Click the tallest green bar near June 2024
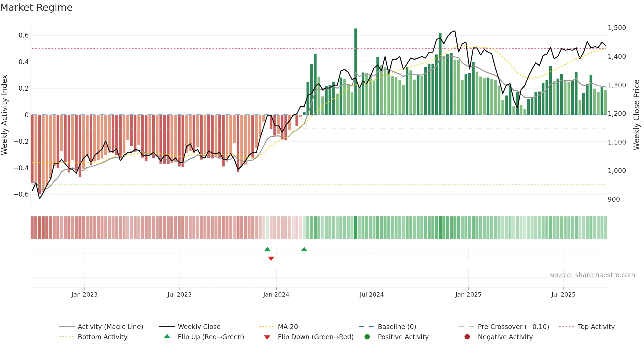644x362 pixels. click(356, 72)
